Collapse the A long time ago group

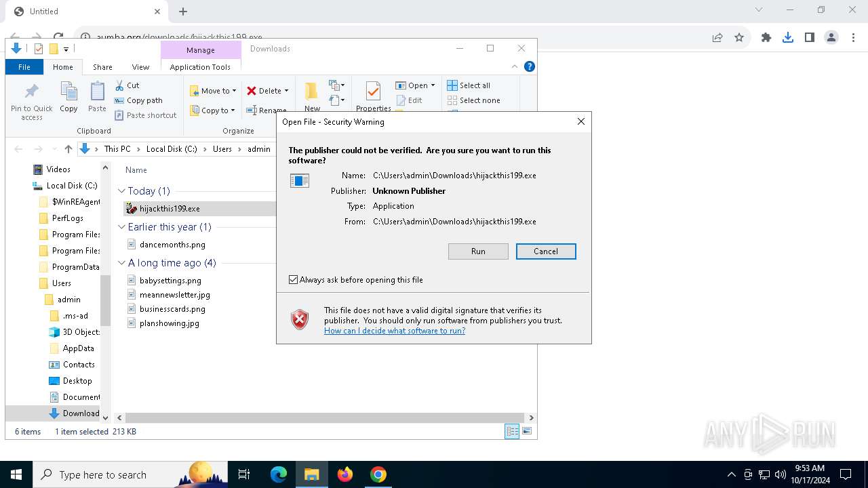122,263
